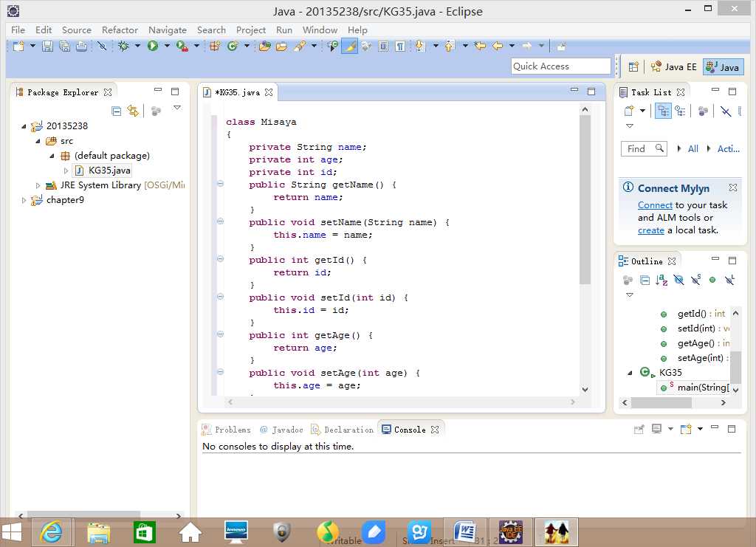Toggle Show Whitespace Characters
This screenshot has height=547, width=756.
pyautogui.click(x=400, y=47)
